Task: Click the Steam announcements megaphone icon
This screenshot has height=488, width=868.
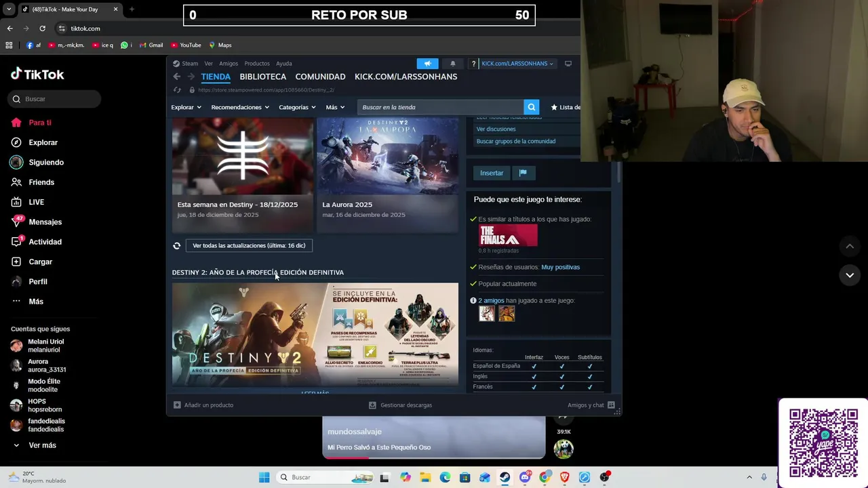Action: click(x=427, y=64)
